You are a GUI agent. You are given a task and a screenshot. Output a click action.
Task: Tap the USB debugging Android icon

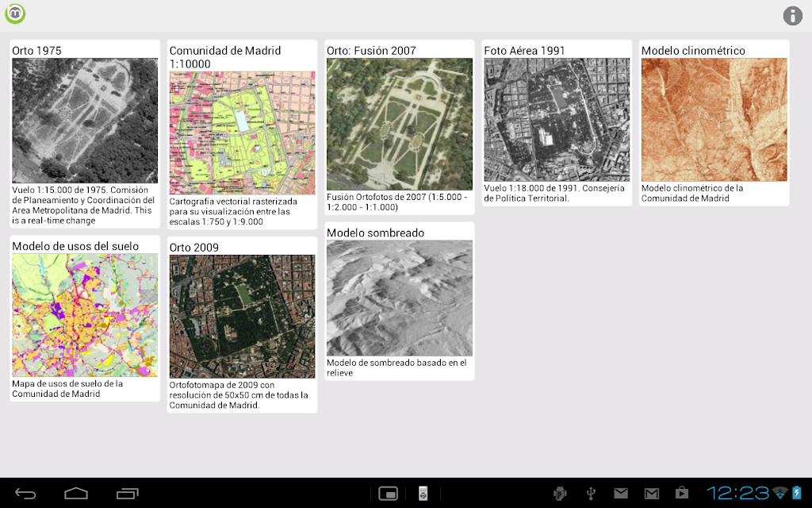point(560,494)
